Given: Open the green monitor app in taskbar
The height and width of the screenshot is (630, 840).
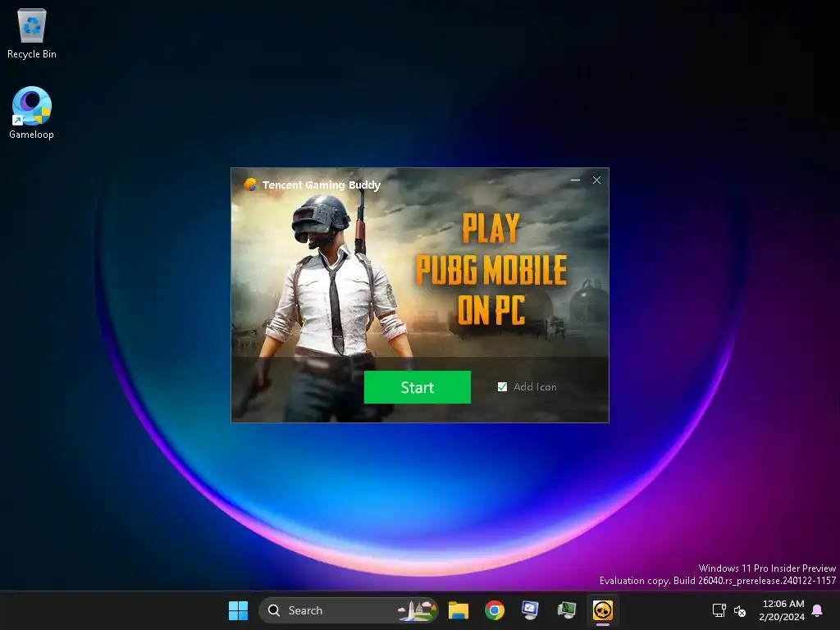Looking at the screenshot, I should (566, 610).
